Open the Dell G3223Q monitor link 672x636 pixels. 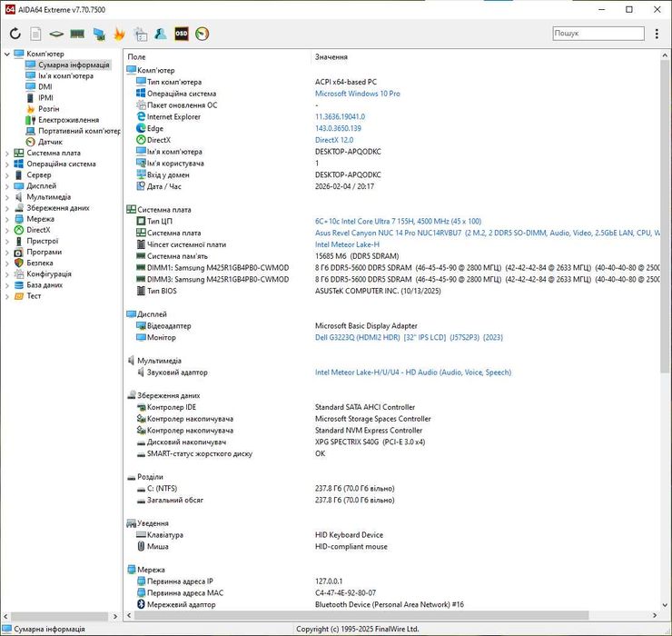409,337
